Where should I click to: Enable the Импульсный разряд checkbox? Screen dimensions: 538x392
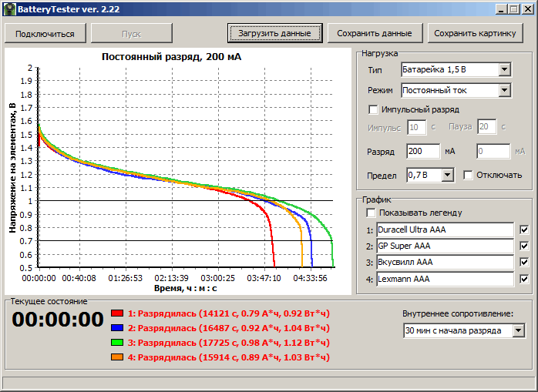pos(374,109)
